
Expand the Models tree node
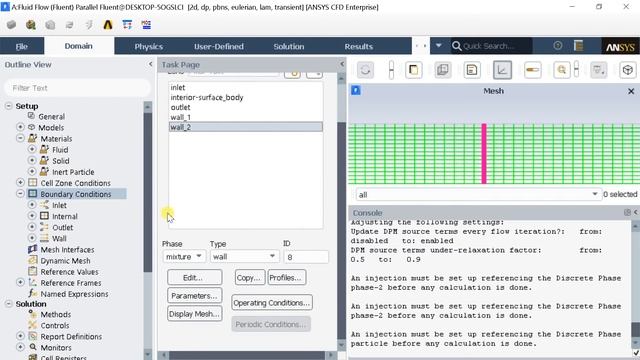pyautogui.click(x=20, y=127)
